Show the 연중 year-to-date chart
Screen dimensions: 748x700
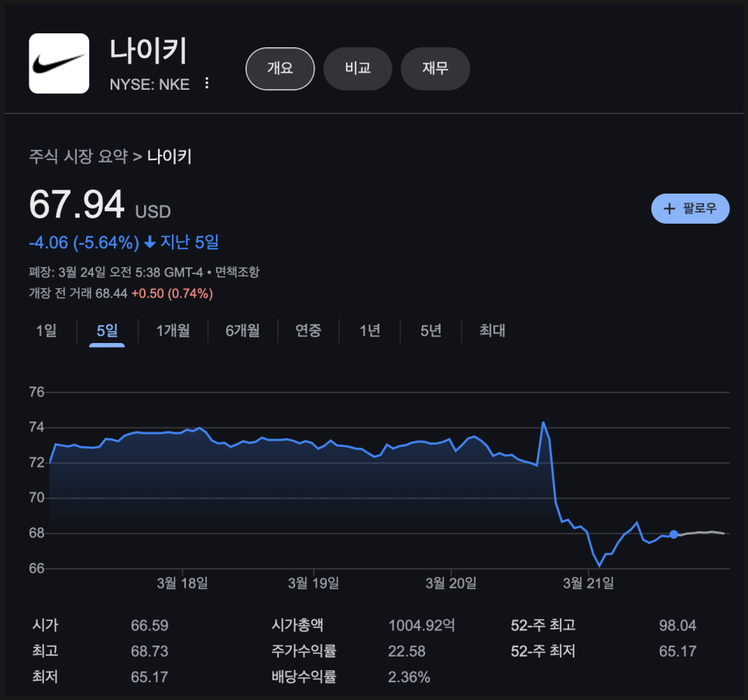pos(308,330)
